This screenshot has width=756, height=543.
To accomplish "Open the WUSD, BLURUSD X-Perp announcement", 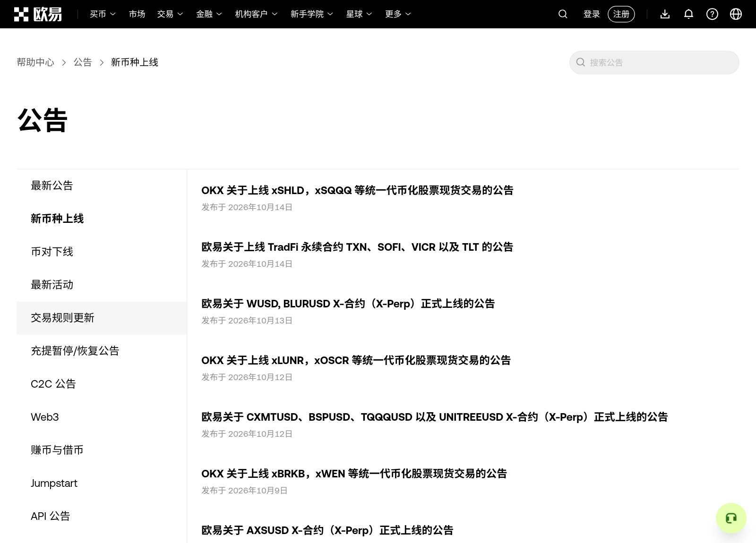I will [348, 304].
